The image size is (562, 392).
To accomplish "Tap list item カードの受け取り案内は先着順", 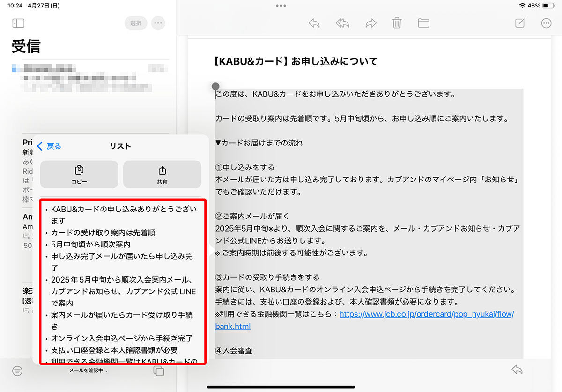I will (103, 232).
